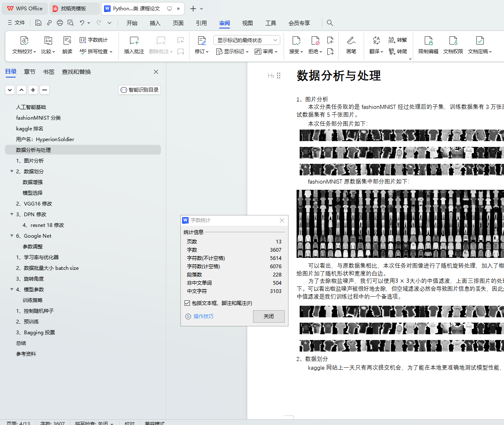Viewport: 504px width, 425px height.
Task: Go to next revision icon
Action: (x=330, y=52)
